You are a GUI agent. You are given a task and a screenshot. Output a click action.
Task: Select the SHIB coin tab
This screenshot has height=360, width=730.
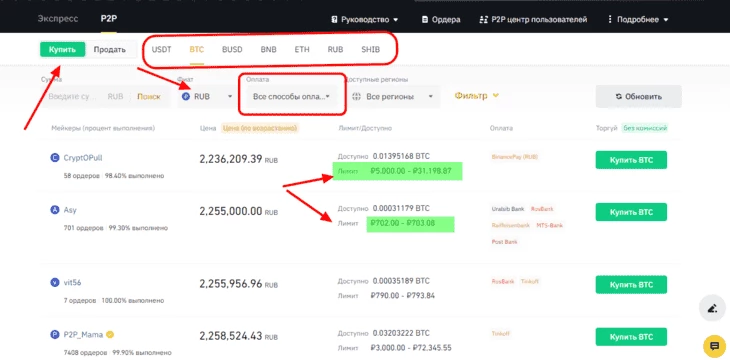[371, 49]
